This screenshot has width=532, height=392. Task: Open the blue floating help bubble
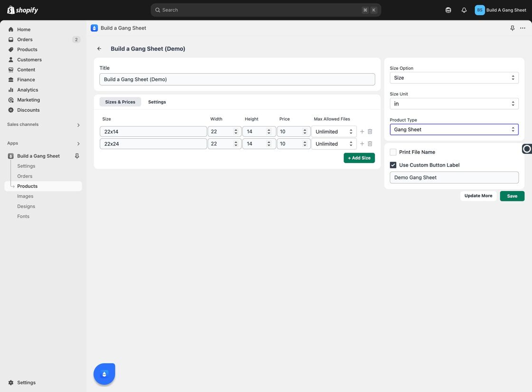click(104, 373)
